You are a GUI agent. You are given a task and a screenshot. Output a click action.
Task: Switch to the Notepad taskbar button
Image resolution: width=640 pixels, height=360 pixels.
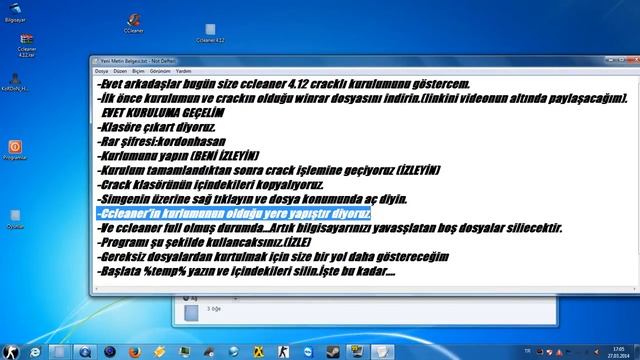pos(382,352)
